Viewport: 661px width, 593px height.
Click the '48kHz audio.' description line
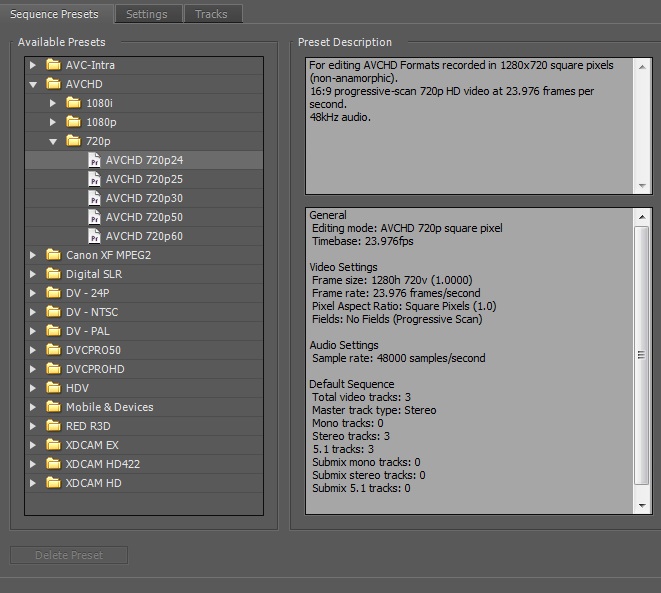point(340,117)
